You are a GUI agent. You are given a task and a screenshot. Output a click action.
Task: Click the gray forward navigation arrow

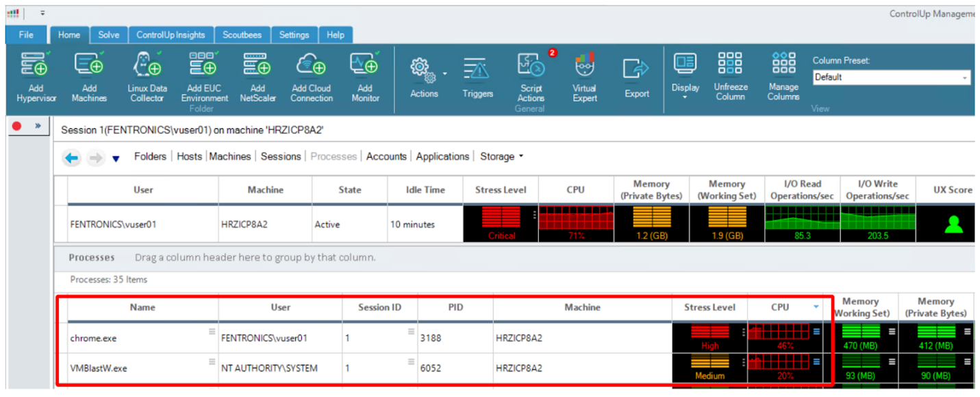[x=96, y=158]
